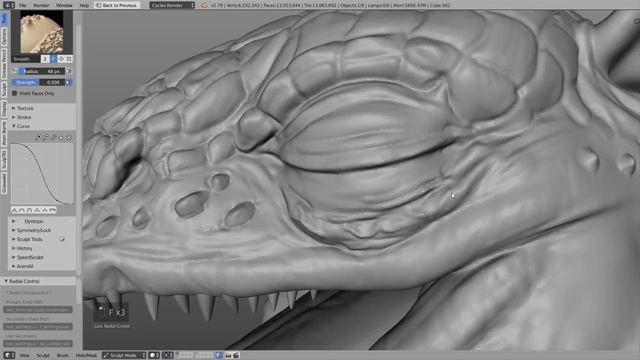Collapse the Radial Control operator panel
Image resolution: width=640 pixels, height=360 pixels.
(x=24, y=281)
